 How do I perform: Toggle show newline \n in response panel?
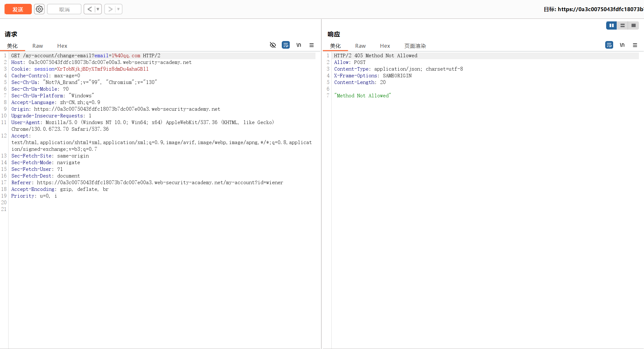pos(622,45)
